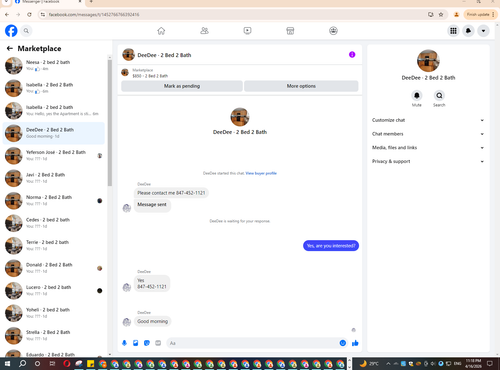Send a thumbs-up like
500x370 pixels.
(355, 343)
